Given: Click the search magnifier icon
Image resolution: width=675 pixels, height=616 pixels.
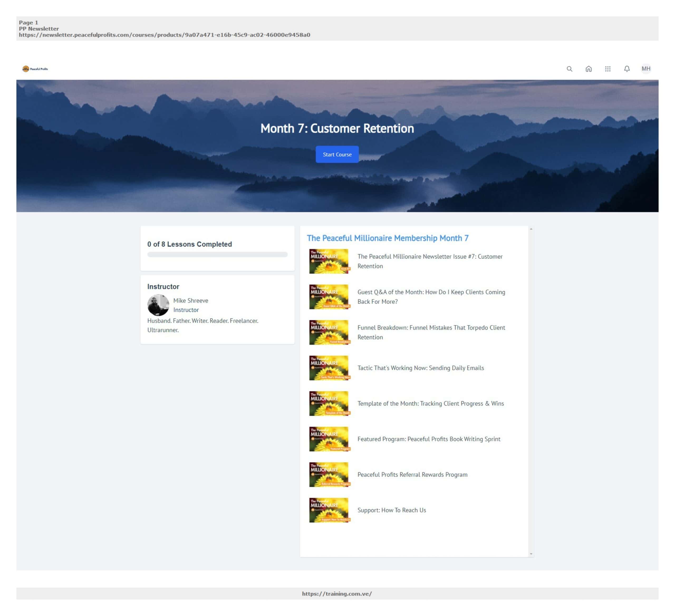Looking at the screenshot, I should coord(569,69).
